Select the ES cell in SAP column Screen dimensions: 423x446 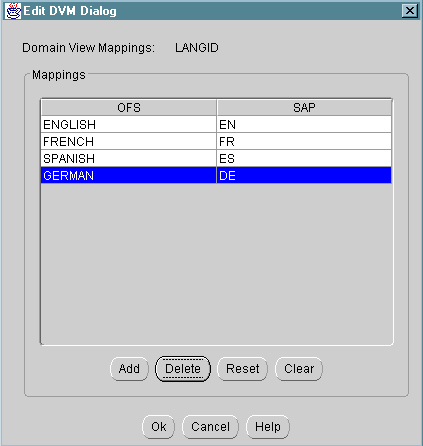coord(304,158)
